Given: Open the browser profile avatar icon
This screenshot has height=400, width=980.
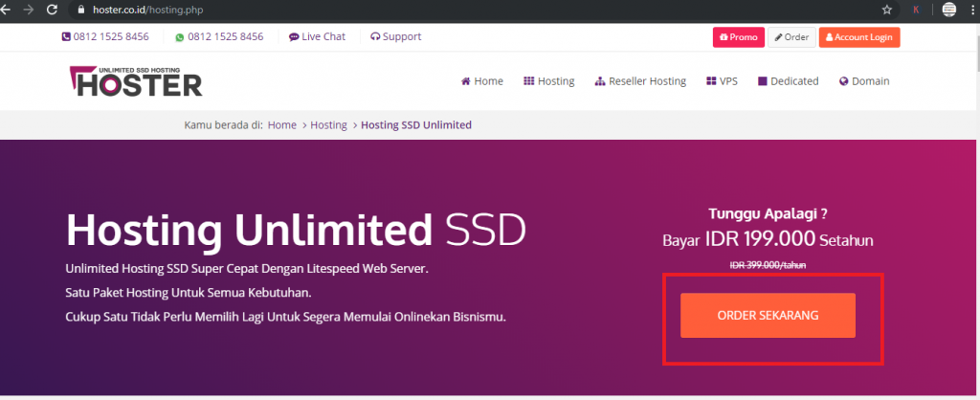Looking at the screenshot, I should tap(949, 10).
